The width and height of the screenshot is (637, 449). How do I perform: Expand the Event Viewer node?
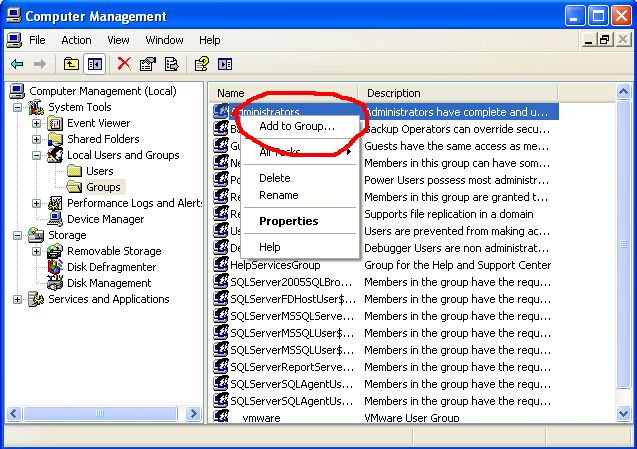pyautogui.click(x=36, y=123)
